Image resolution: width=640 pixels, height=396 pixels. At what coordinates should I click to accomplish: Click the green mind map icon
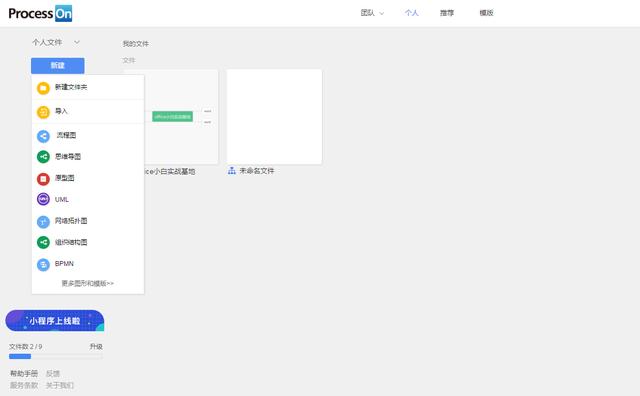43,157
